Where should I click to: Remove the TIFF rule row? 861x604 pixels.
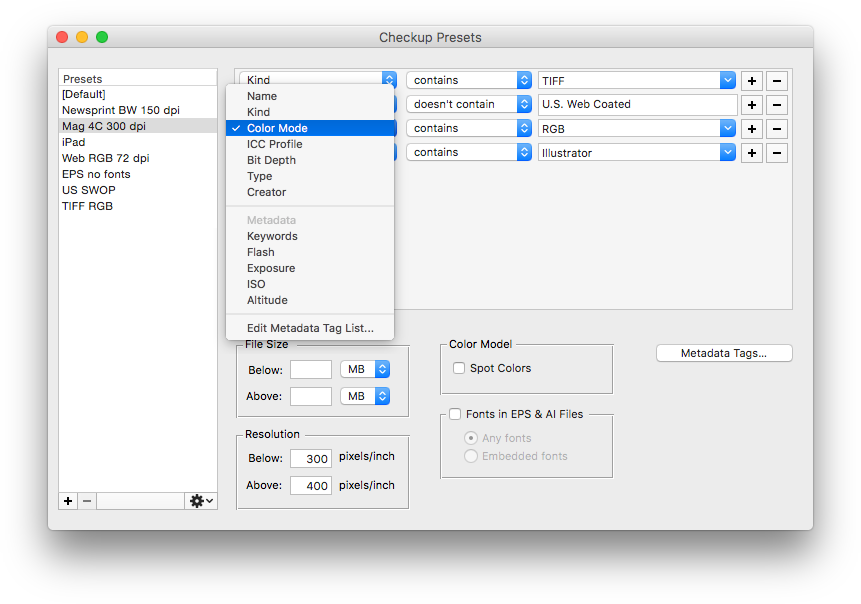tap(776, 81)
